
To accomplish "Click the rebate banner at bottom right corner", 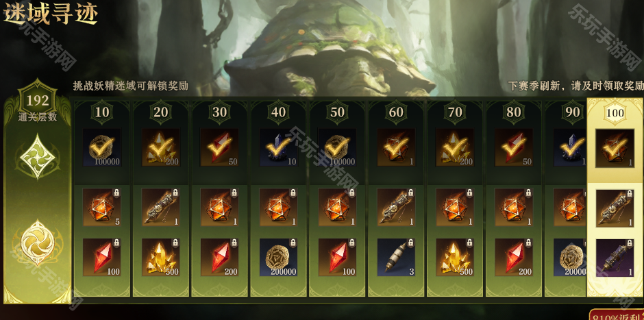I will (x=617, y=315).
